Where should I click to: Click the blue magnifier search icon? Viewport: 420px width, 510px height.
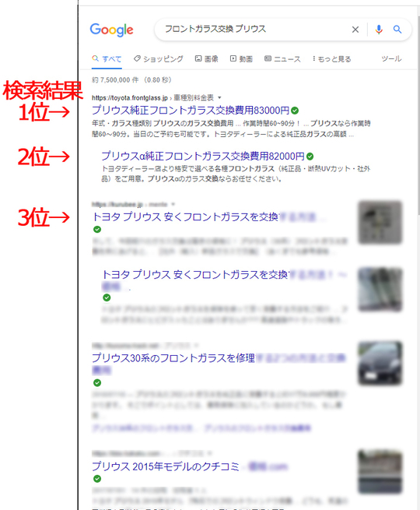397,30
